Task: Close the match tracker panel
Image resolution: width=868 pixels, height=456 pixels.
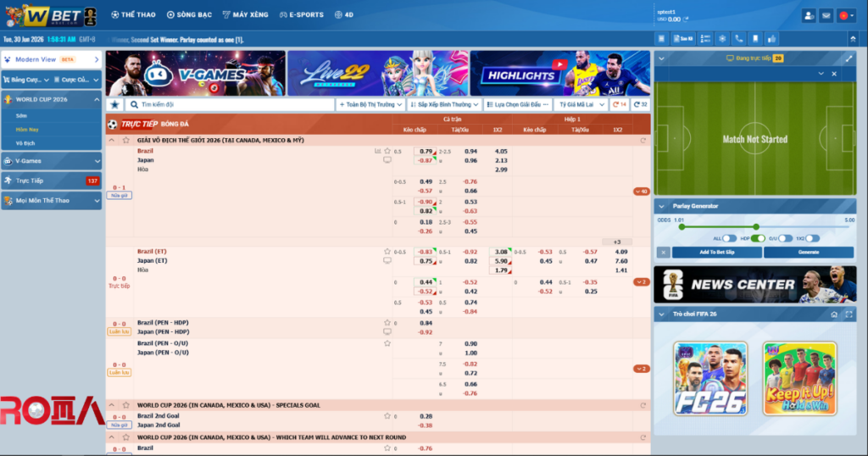Action: [x=834, y=74]
